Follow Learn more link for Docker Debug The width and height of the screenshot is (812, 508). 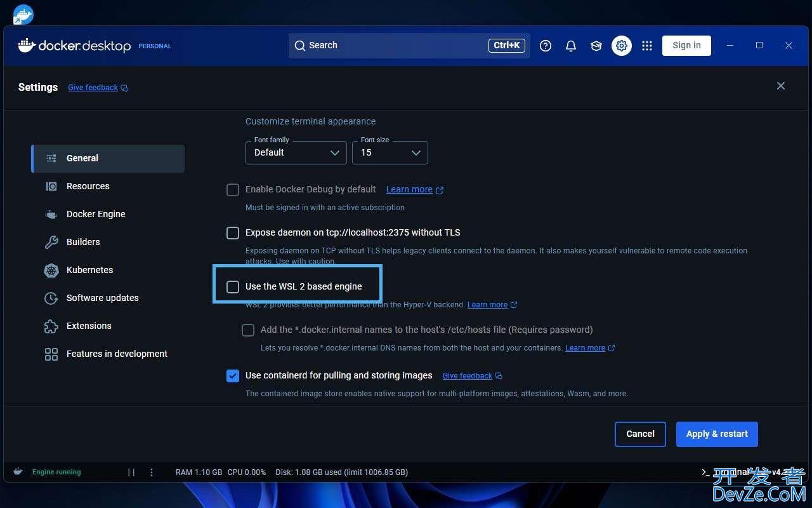pyautogui.click(x=414, y=189)
